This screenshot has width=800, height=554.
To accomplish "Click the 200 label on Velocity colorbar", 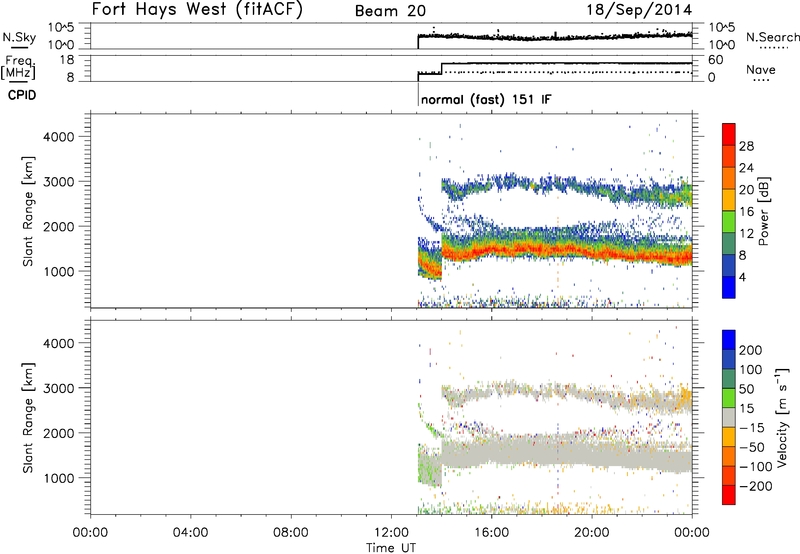I will 751,350.
